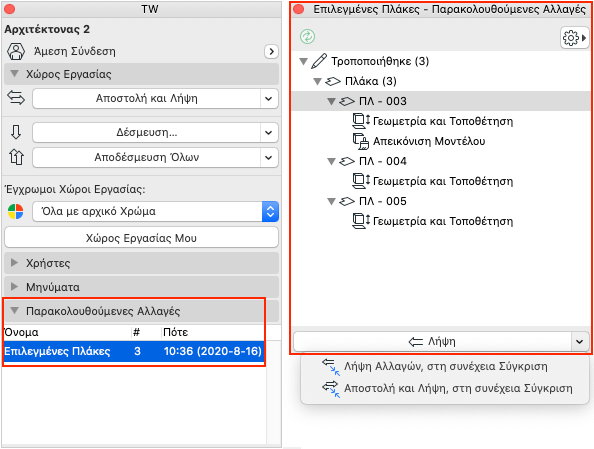Collapse the Χώρος Εργασίας section
This screenshot has width=594, height=449.
coord(14,74)
